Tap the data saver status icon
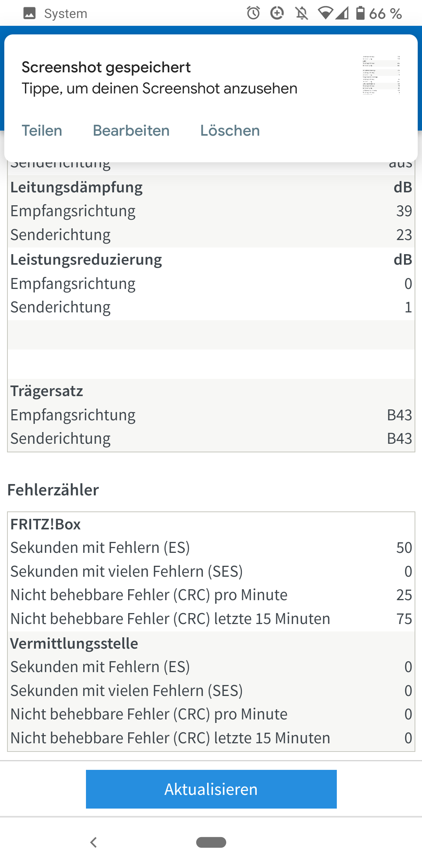The height and width of the screenshot is (868, 422). pyautogui.click(x=277, y=13)
